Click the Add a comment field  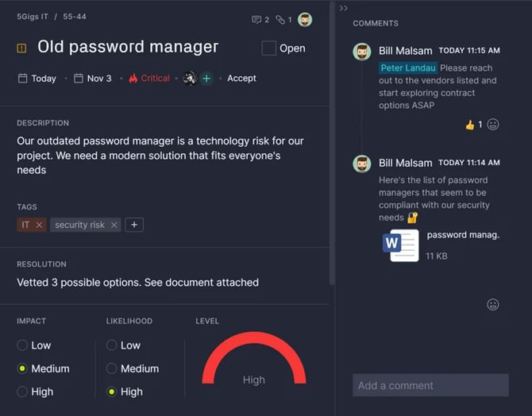click(x=430, y=386)
